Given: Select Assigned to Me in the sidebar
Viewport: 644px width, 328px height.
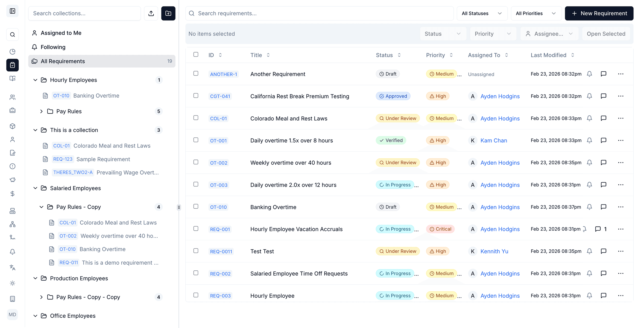Looking at the screenshot, I should pyautogui.click(x=61, y=33).
